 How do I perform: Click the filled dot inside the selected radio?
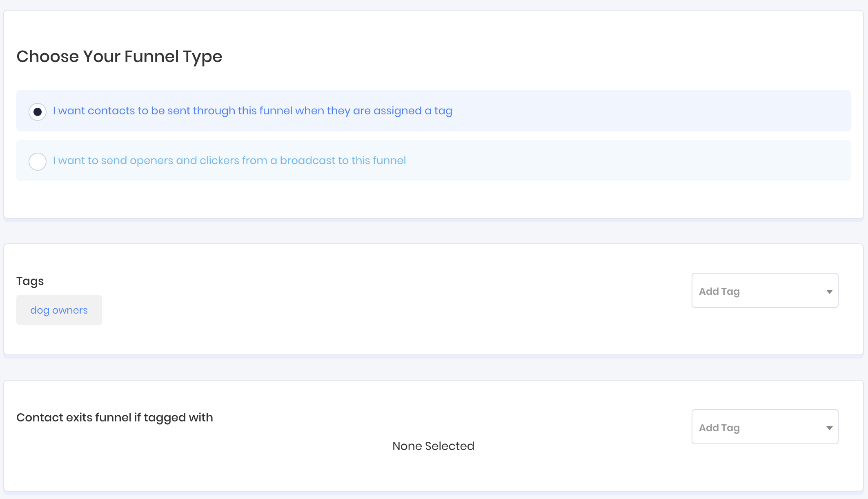coord(38,112)
